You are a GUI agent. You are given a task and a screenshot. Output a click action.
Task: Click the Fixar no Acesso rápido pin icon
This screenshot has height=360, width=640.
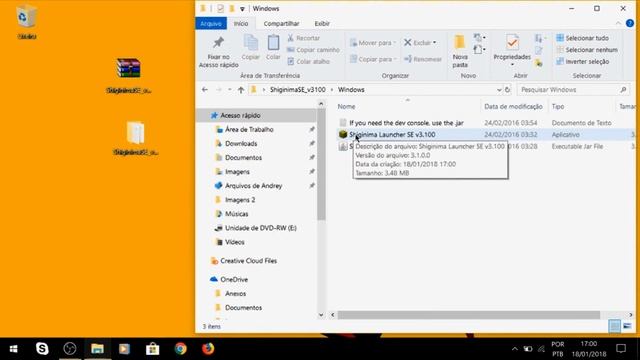(x=218, y=43)
